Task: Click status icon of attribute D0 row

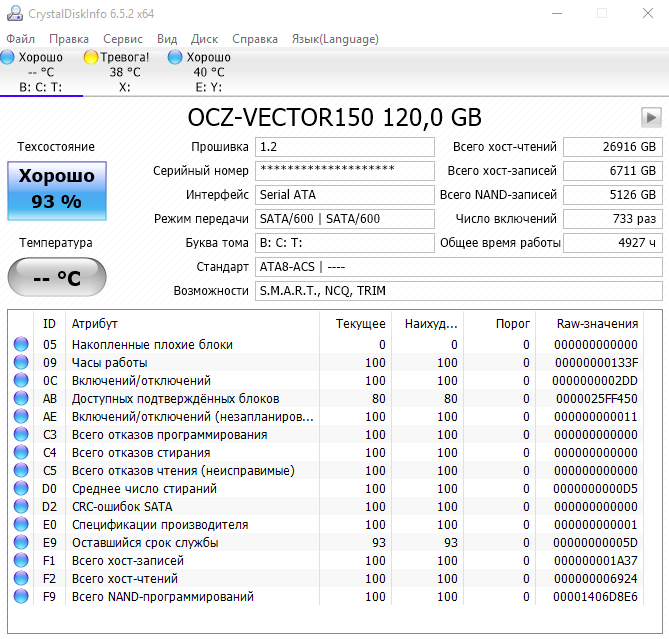Action: 21,488
